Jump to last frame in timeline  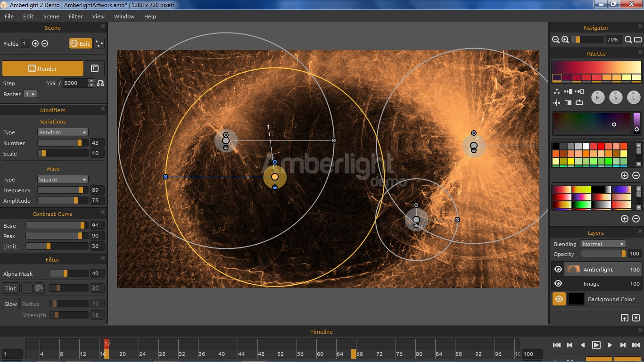(636, 345)
